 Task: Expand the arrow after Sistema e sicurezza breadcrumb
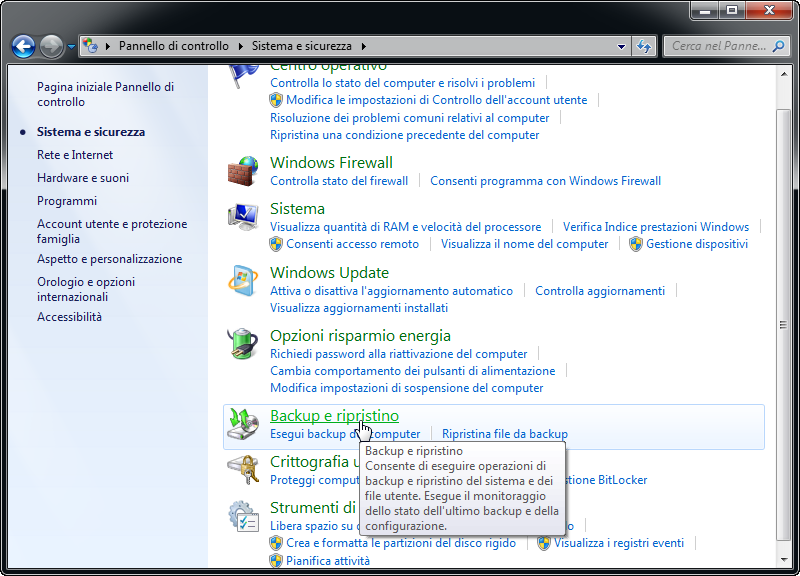tap(364, 46)
